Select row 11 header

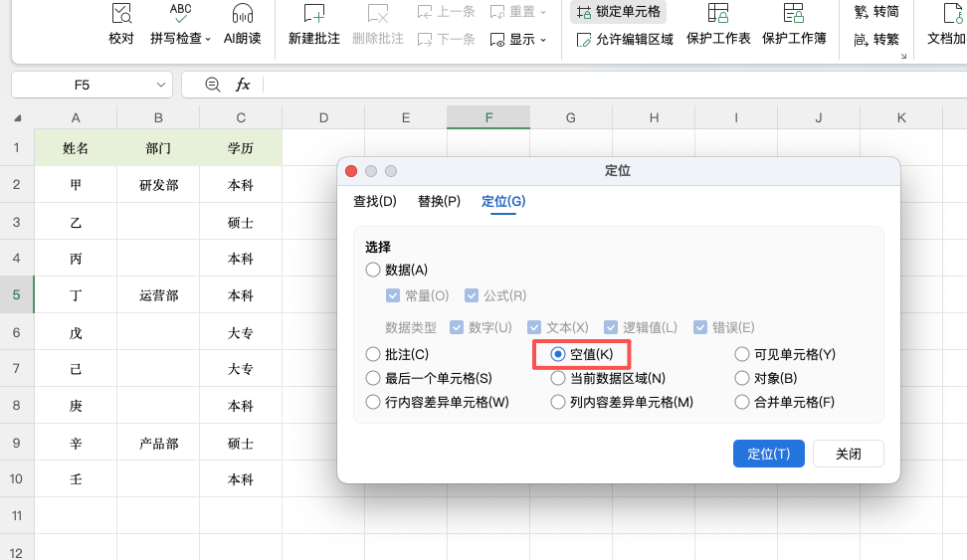click(17, 515)
